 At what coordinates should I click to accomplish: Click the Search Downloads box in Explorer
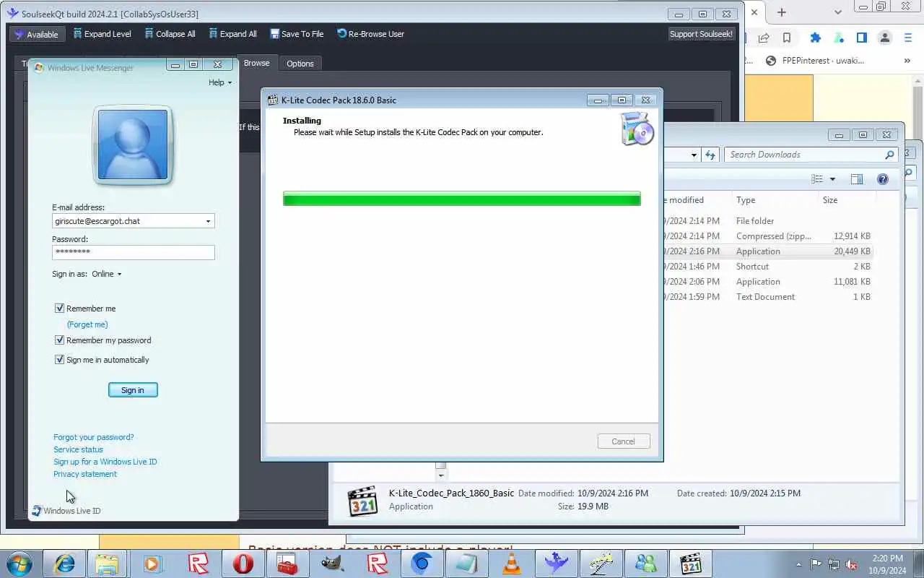(x=804, y=155)
